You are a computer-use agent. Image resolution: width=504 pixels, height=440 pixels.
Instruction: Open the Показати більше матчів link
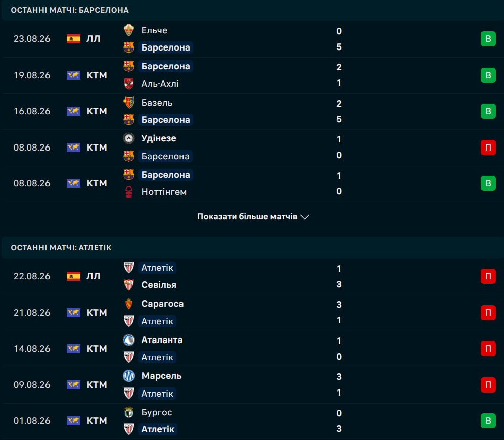pos(247,217)
